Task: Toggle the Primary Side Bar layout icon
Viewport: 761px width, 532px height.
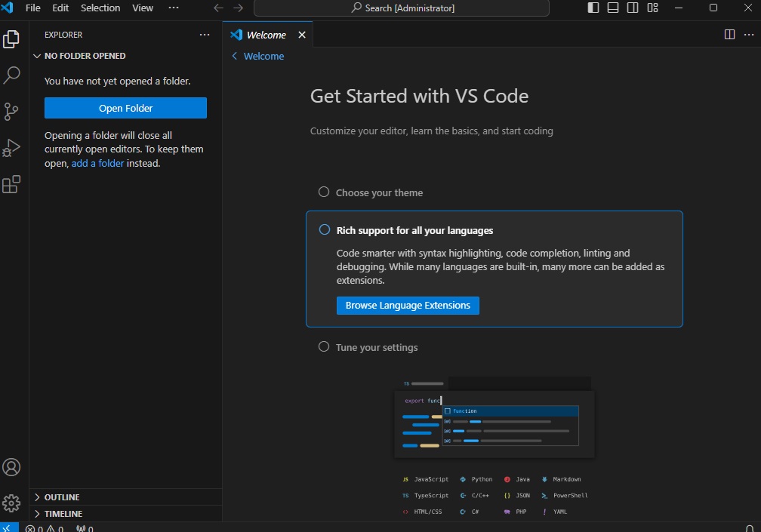Action: tap(593, 8)
